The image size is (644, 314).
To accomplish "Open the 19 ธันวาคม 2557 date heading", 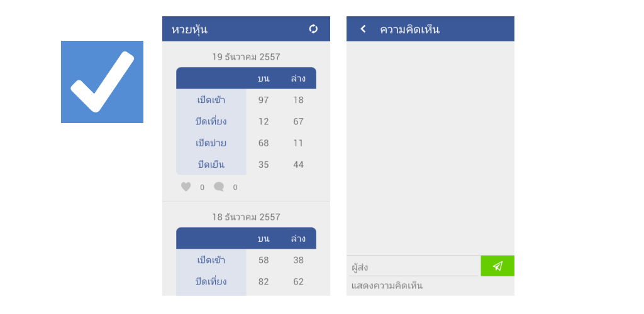I will point(246,57).
